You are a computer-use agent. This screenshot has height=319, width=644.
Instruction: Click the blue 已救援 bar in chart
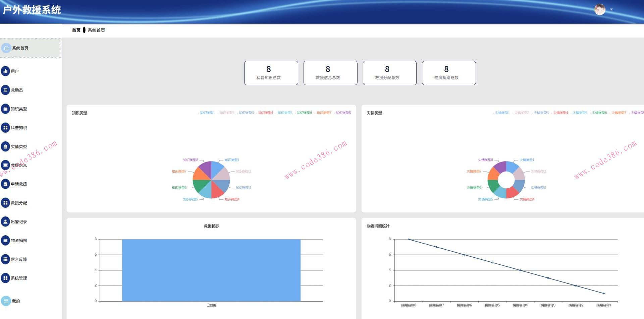[211, 270]
